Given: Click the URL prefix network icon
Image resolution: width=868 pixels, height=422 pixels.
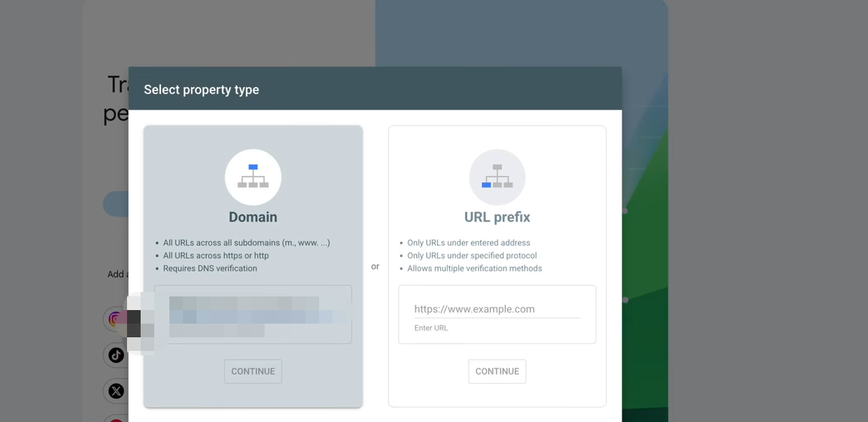Looking at the screenshot, I should [x=497, y=177].
